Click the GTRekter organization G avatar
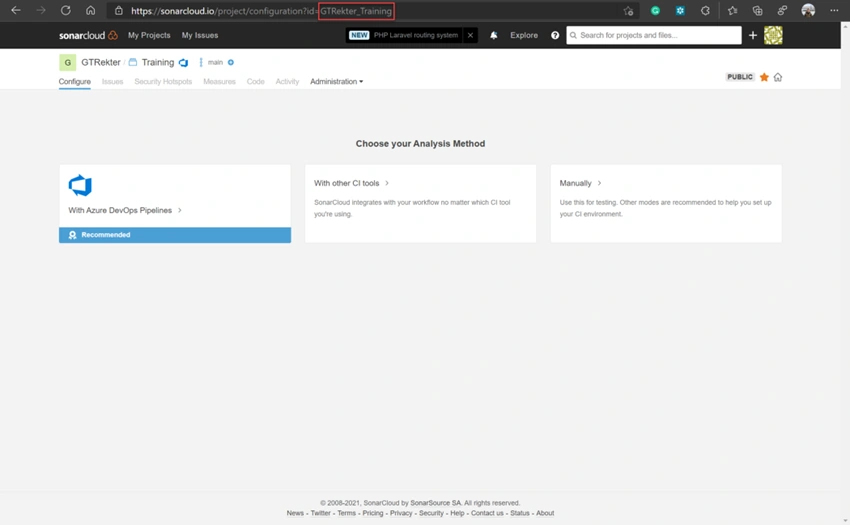This screenshot has height=525, width=850. click(x=67, y=62)
